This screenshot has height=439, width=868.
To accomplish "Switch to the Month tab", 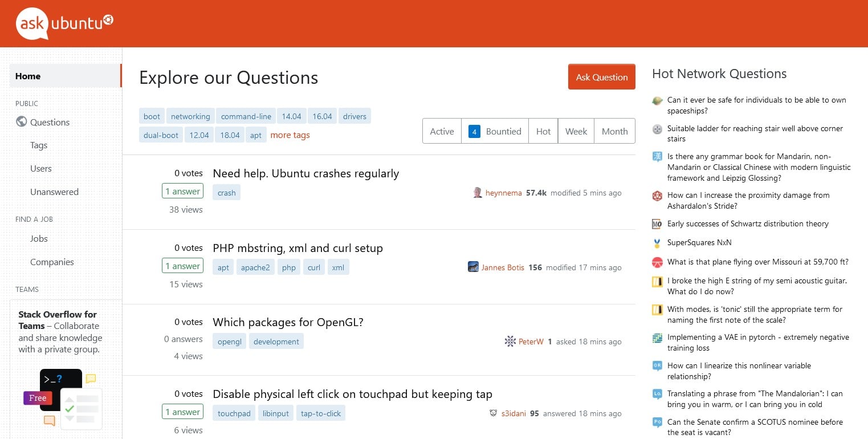I will (614, 131).
